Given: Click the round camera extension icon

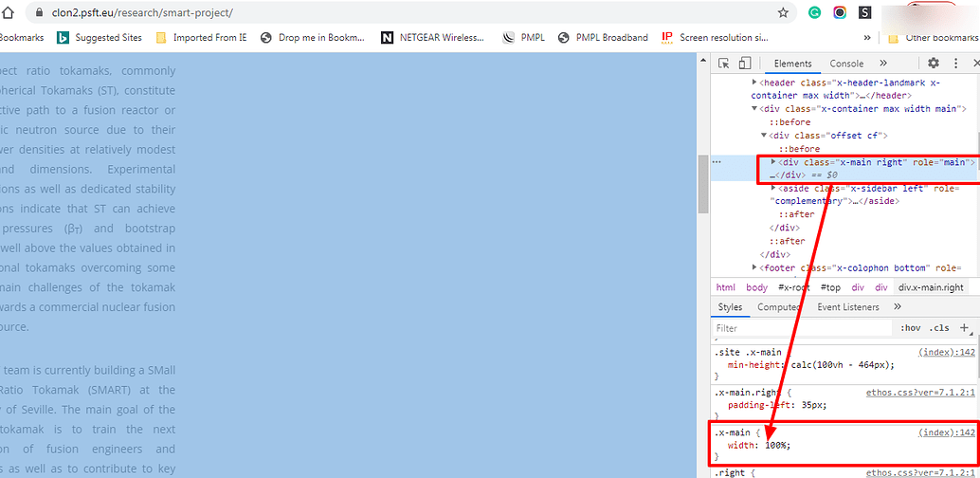Looking at the screenshot, I should point(840,12).
